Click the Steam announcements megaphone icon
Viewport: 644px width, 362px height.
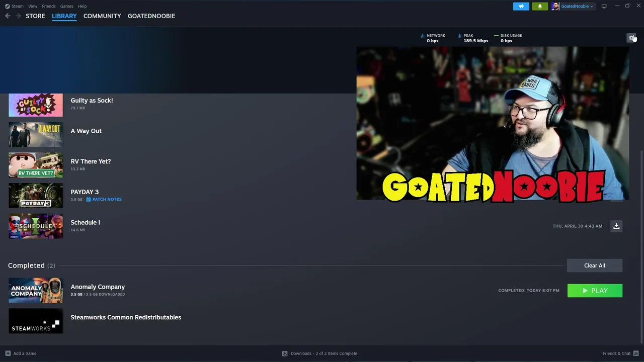pos(521,6)
